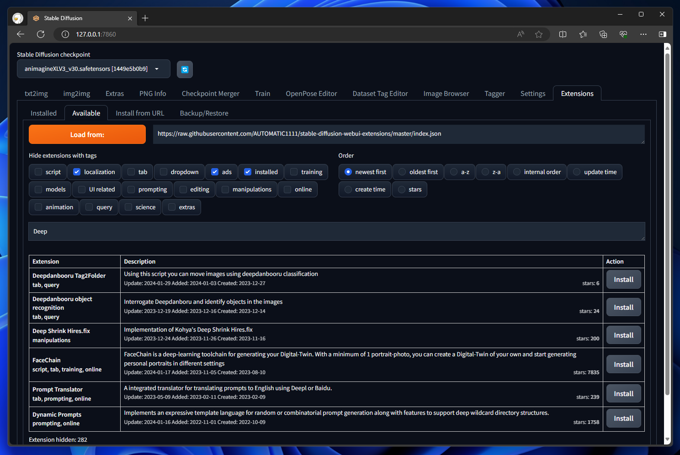The height and width of the screenshot is (455, 680).
Task: Open the OpenPose Editor tab
Action: pos(311,94)
